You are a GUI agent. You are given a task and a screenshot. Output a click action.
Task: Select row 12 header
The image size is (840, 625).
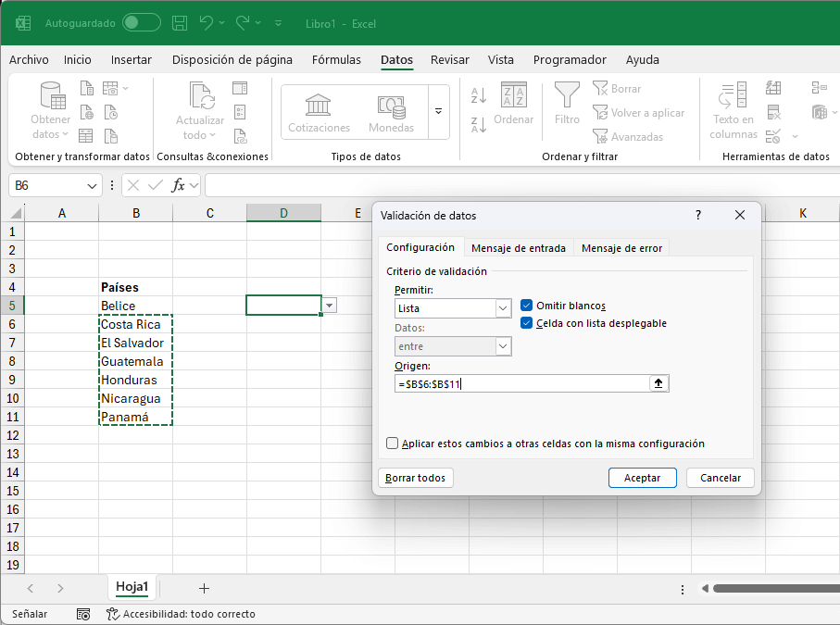pos(12,435)
